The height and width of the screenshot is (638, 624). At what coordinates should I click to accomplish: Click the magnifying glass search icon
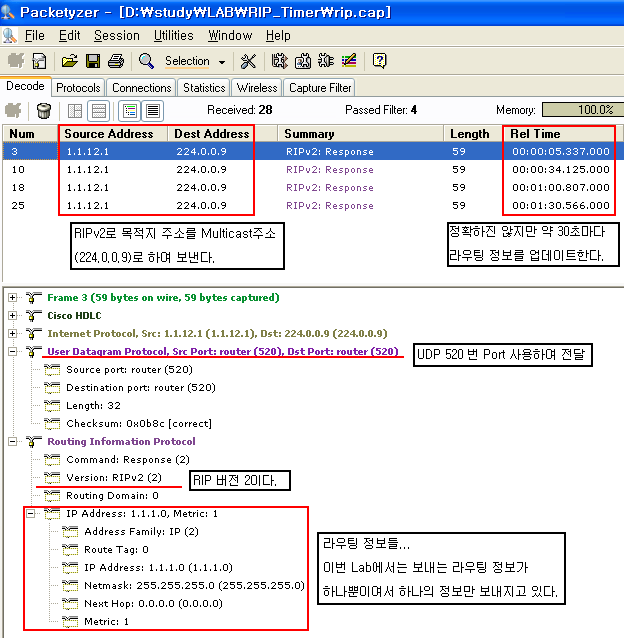[146, 61]
